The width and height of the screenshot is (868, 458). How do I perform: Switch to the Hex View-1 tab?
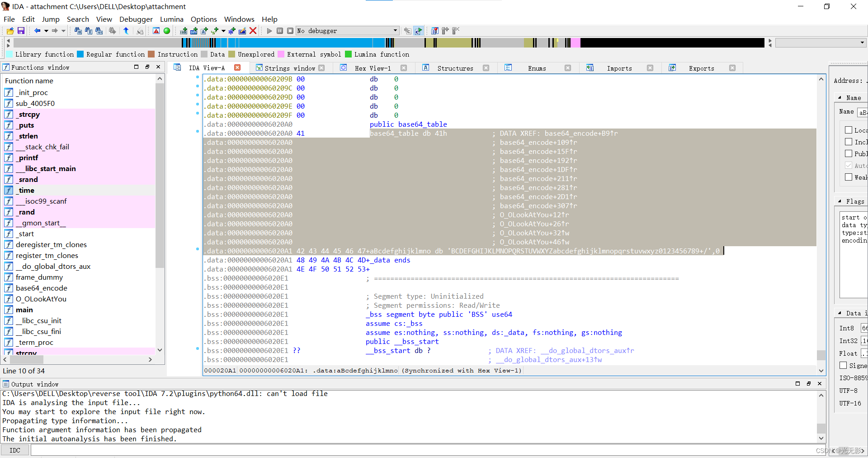(x=372, y=68)
